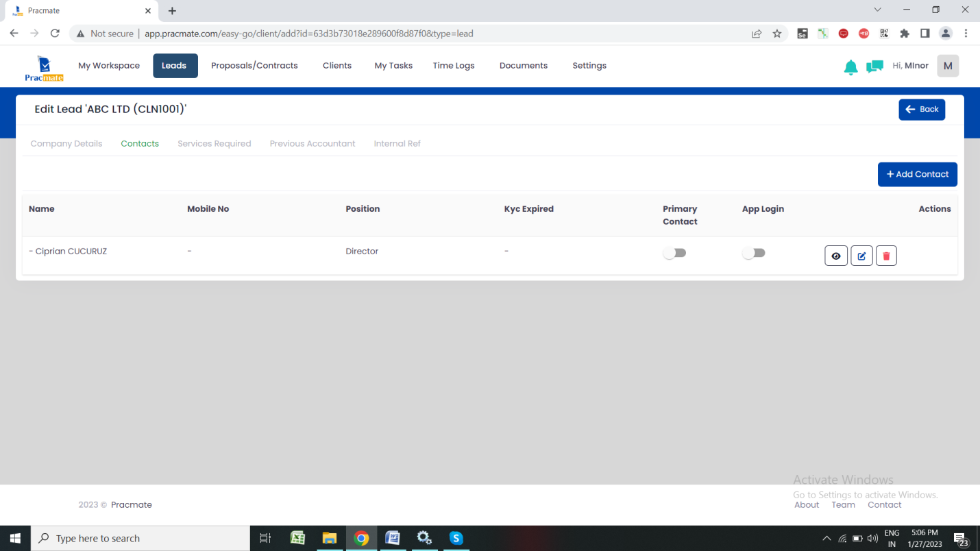
Task: Share this page from the address bar
Action: click(x=757, y=34)
